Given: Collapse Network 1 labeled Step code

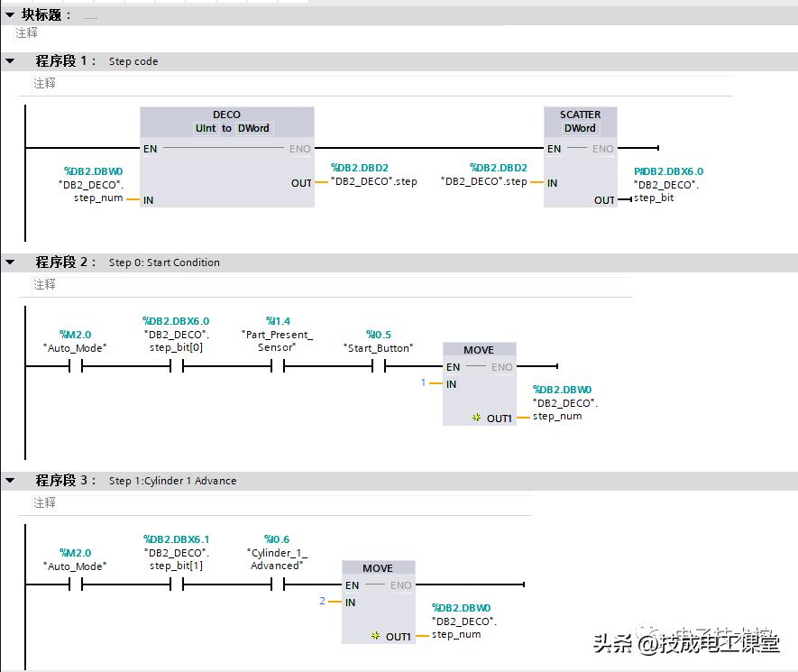Looking at the screenshot, I should 9,60.
